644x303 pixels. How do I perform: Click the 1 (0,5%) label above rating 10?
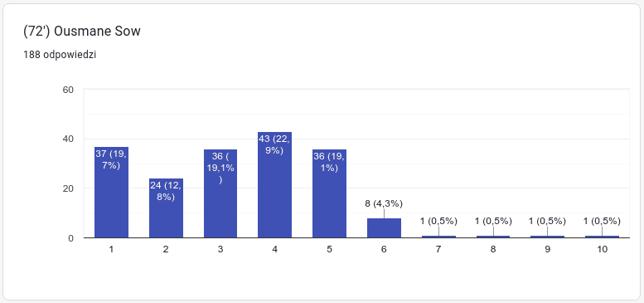pos(602,221)
